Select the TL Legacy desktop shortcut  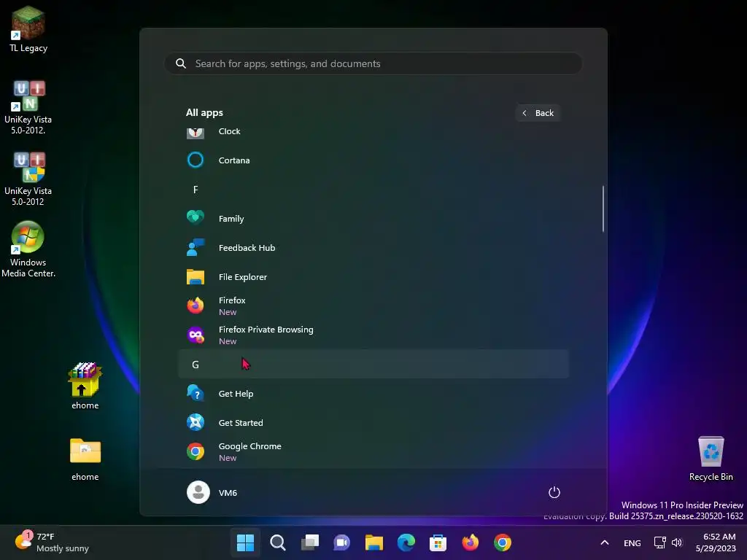tap(28, 29)
